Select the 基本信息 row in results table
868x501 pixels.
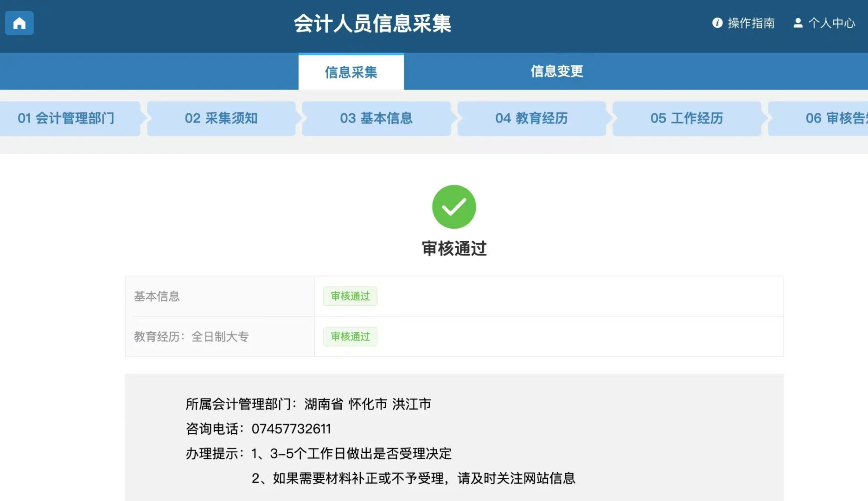(x=157, y=296)
